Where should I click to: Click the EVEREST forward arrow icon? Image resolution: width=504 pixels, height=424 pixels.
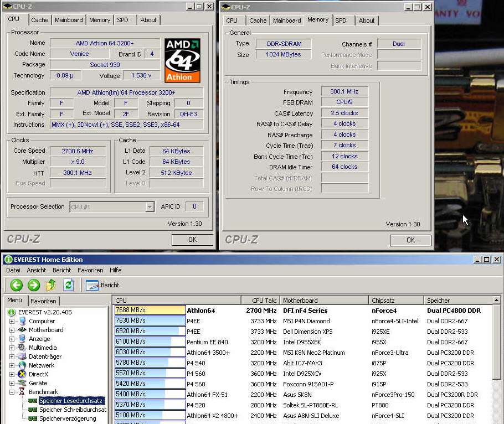[x=33, y=285]
